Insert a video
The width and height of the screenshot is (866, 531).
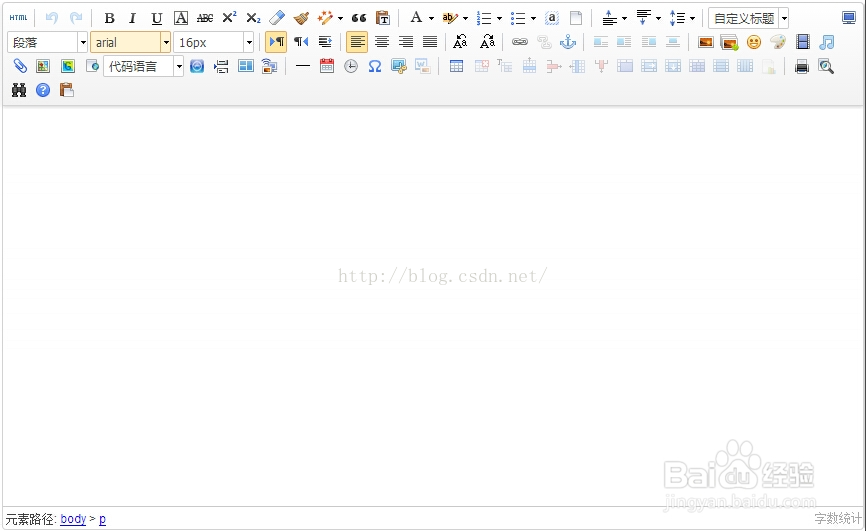802,42
